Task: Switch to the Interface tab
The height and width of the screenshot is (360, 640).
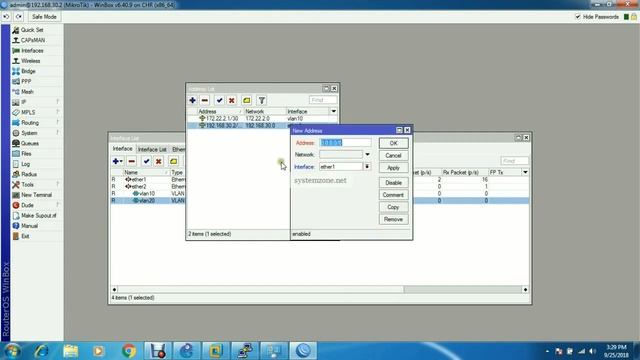Action: coord(122,149)
